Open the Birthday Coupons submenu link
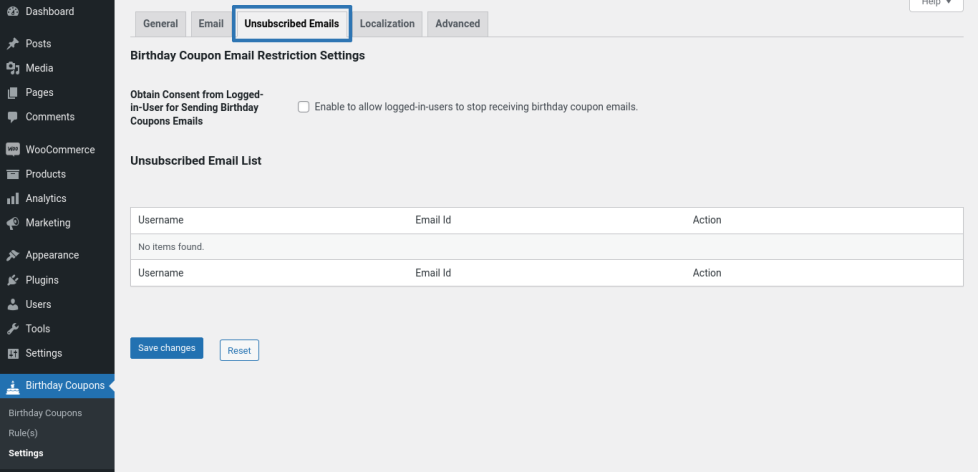This screenshot has width=978, height=472. tap(45, 413)
